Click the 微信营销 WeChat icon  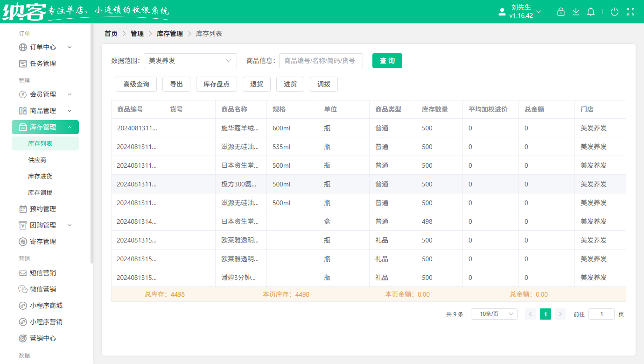(x=23, y=289)
